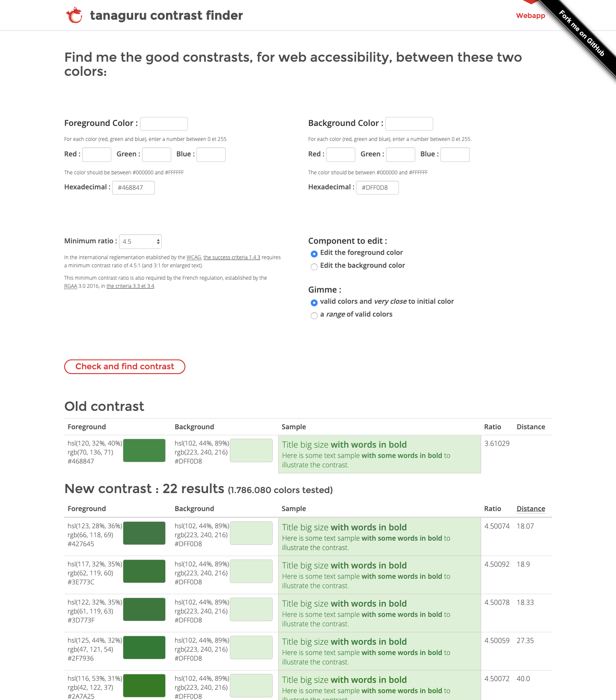
Task: Open the criteria 3.3 et 3.4 link
Action: [130, 286]
